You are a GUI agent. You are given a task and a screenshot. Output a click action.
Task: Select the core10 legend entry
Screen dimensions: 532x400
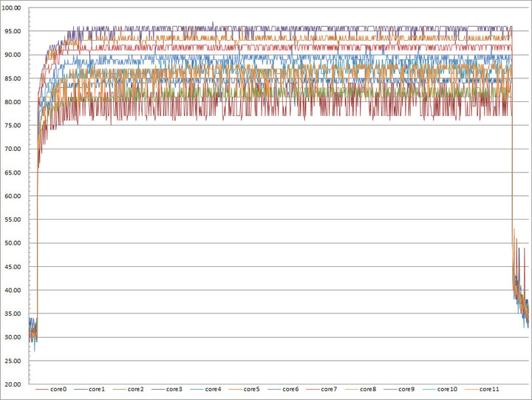[x=440, y=389]
